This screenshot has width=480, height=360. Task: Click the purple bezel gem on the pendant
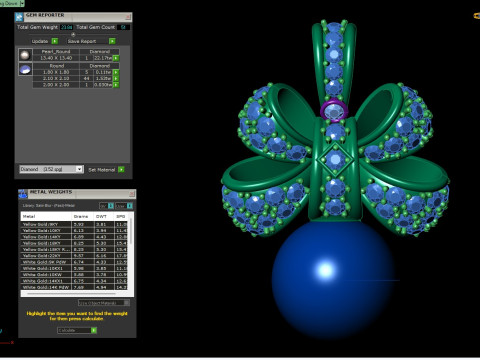(x=334, y=111)
